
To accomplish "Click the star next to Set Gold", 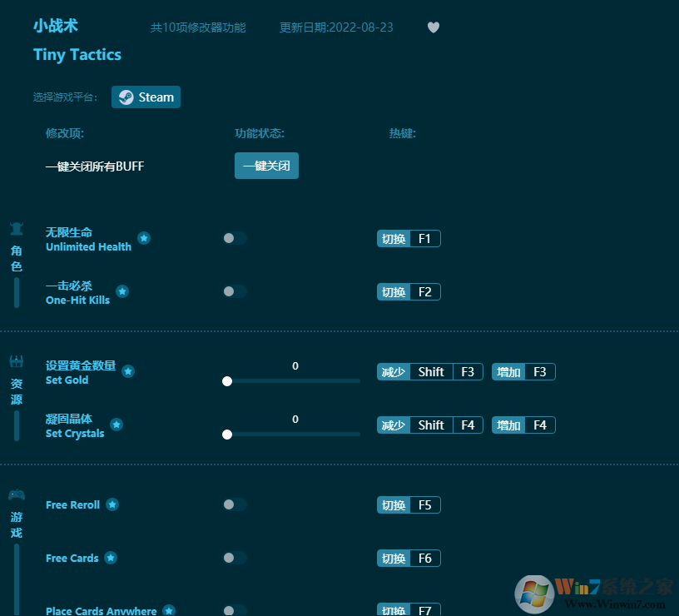I will pyautogui.click(x=128, y=371).
